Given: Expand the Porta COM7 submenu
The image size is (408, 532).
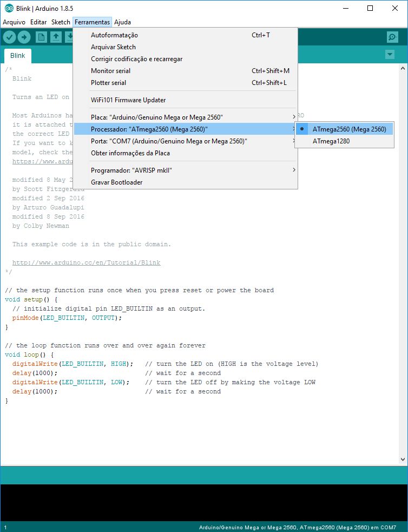Looking at the screenshot, I should pos(186,141).
